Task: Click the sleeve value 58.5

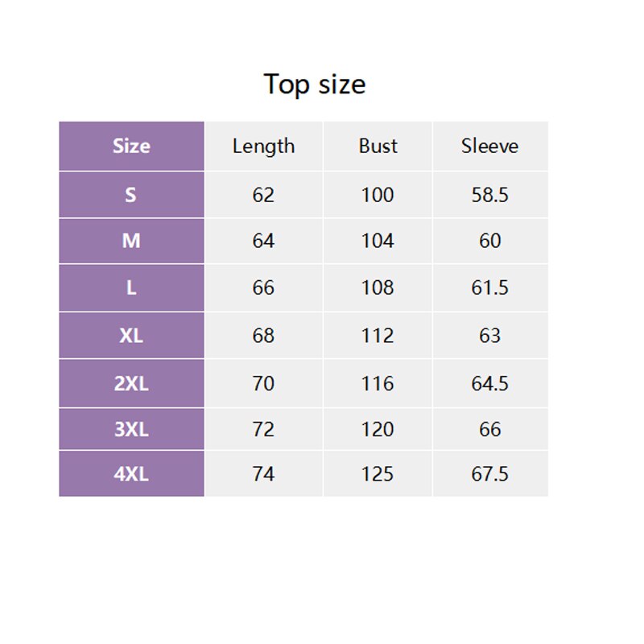Action: coord(489,195)
